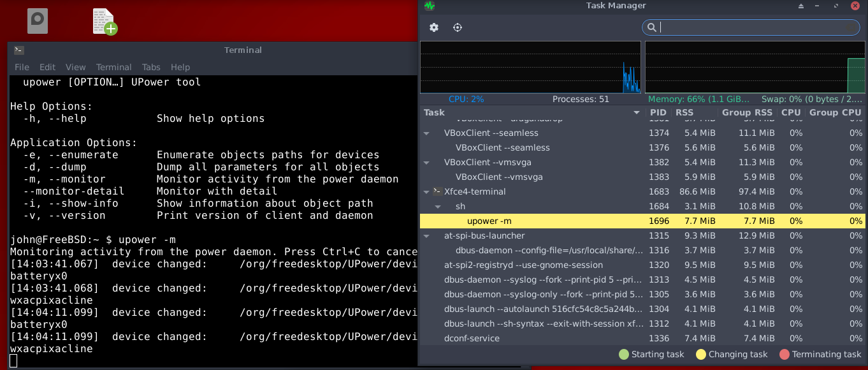Collapse the sh process subtree

point(438,207)
